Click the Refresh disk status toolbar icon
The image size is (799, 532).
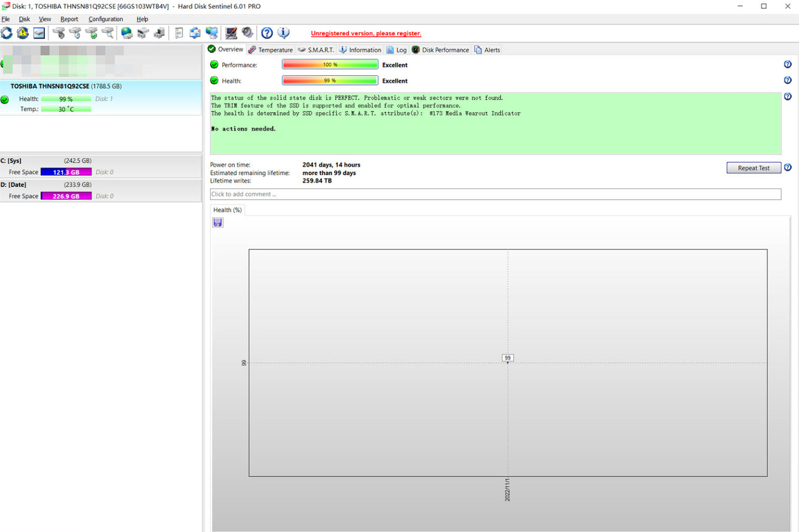(7, 33)
